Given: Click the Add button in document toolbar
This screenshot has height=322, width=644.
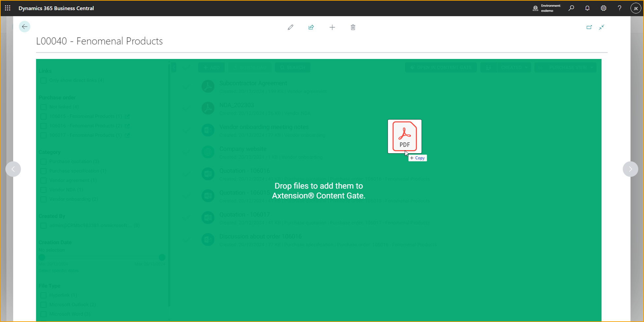Looking at the screenshot, I should [211, 68].
